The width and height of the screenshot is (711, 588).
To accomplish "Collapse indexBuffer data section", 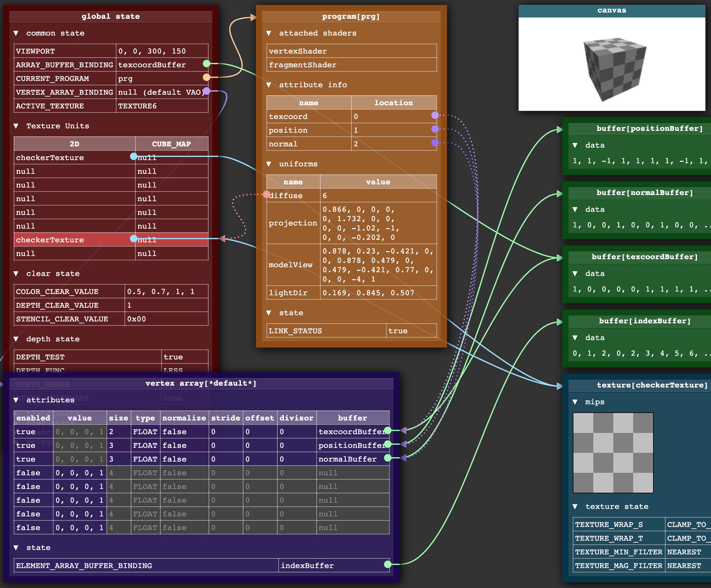I will point(575,338).
